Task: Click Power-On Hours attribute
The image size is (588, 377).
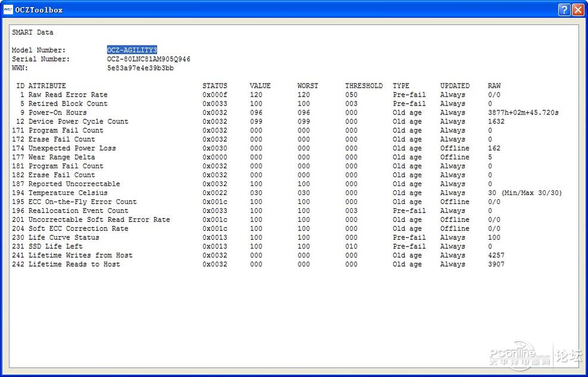Action: [58, 113]
